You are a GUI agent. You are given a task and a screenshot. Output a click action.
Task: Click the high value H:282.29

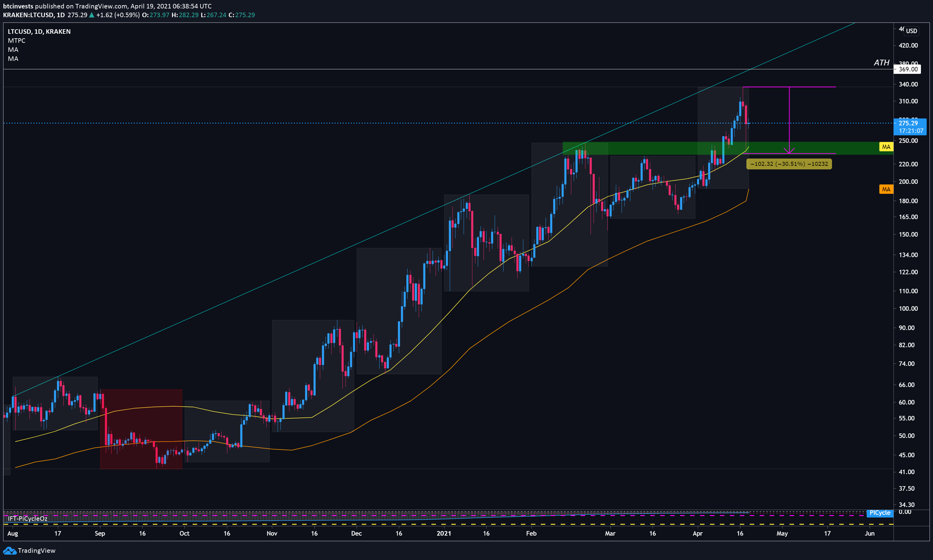click(185, 15)
